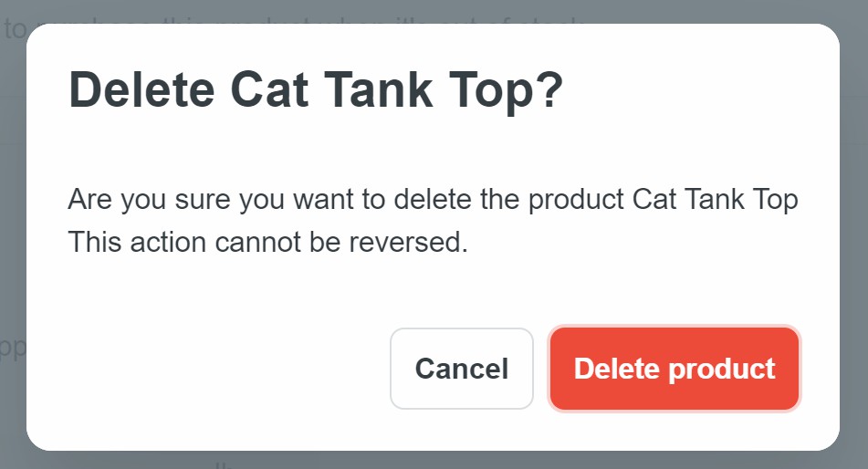Screen dimensions: 868x469
Task: Click the dimmed backdrop below the dialog
Action: [x=434, y=460]
